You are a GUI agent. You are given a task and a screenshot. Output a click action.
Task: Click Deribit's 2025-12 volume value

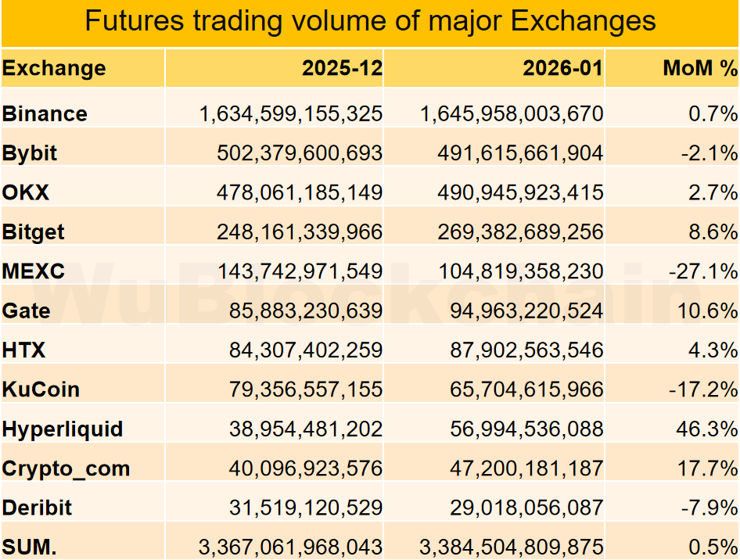(306, 508)
